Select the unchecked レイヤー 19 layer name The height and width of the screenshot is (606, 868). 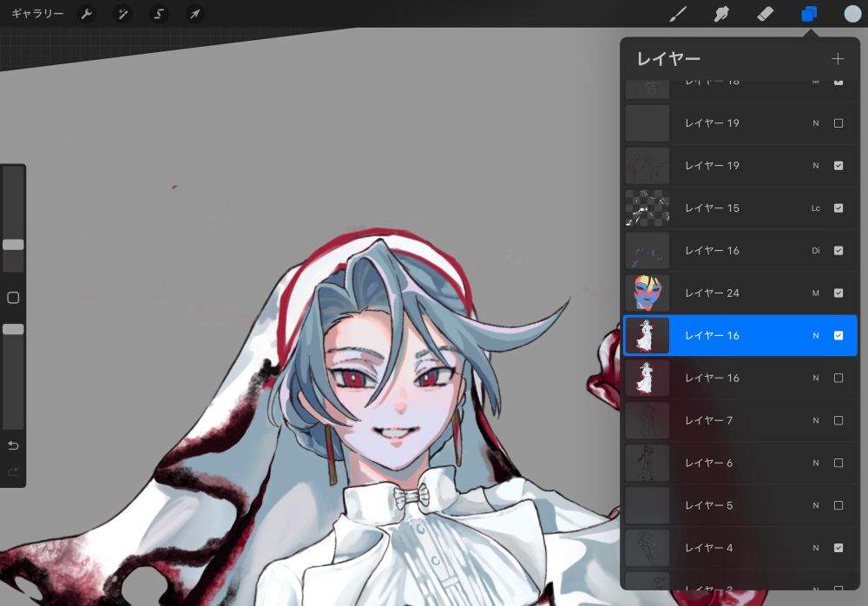tap(712, 123)
